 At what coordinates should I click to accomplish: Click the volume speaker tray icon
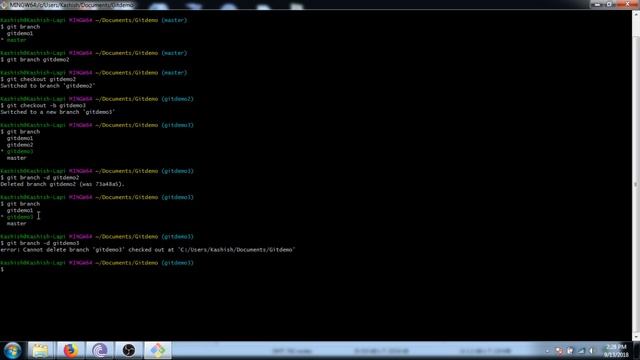591,351
